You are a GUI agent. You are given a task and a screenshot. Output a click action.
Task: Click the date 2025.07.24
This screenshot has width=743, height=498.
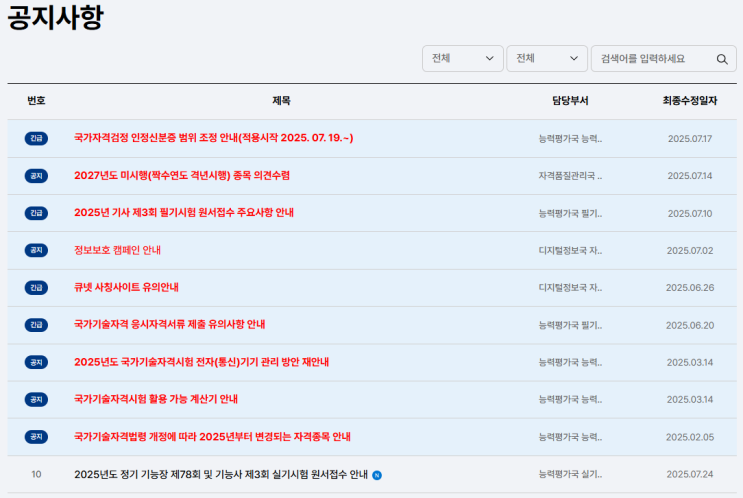(x=690, y=474)
